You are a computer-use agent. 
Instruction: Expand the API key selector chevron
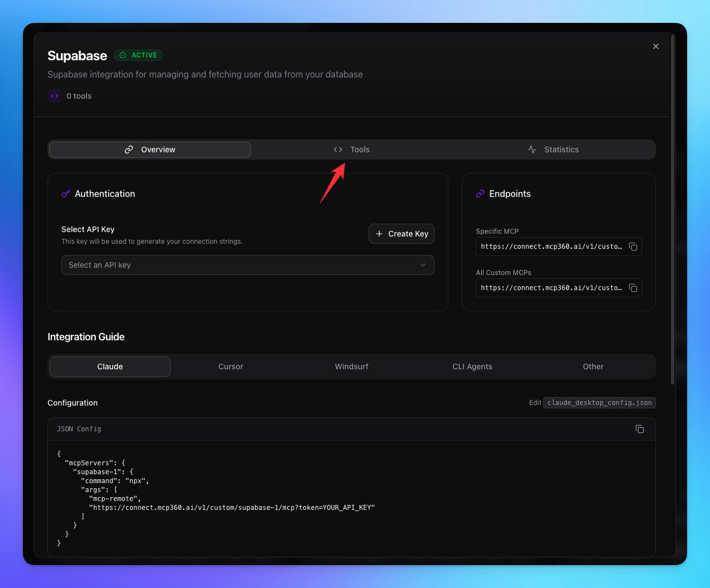click(x=423, y=265)
